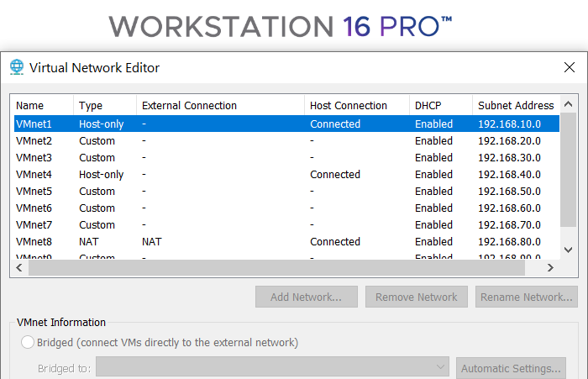
Task: Click the Host Connection column header
Action: 357,105
